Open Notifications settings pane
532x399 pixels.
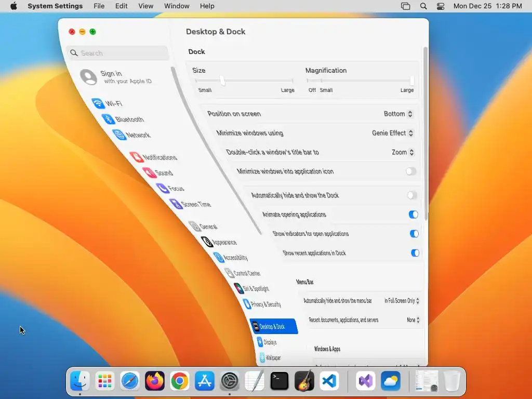tap(153, 157)
